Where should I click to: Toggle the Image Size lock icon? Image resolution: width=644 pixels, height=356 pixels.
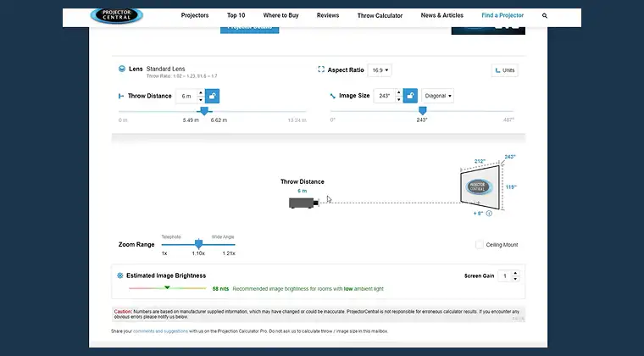coord(410,96)
